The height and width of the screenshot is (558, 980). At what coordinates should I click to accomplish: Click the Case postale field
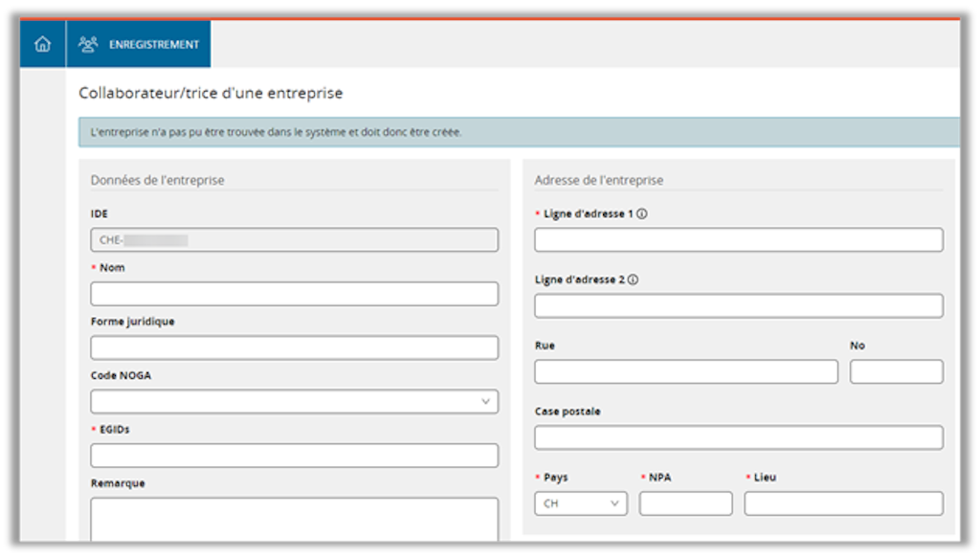pos(738,437)
